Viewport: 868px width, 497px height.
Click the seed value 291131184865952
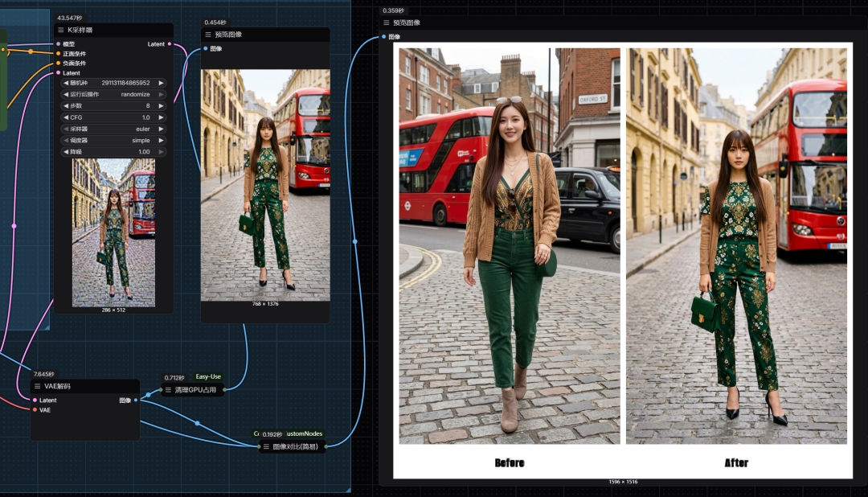pyautogui.click(x=125, y=83)
